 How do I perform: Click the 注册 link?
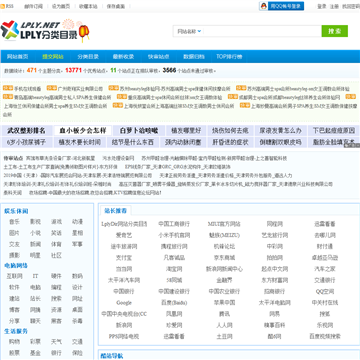pos(334,6)
